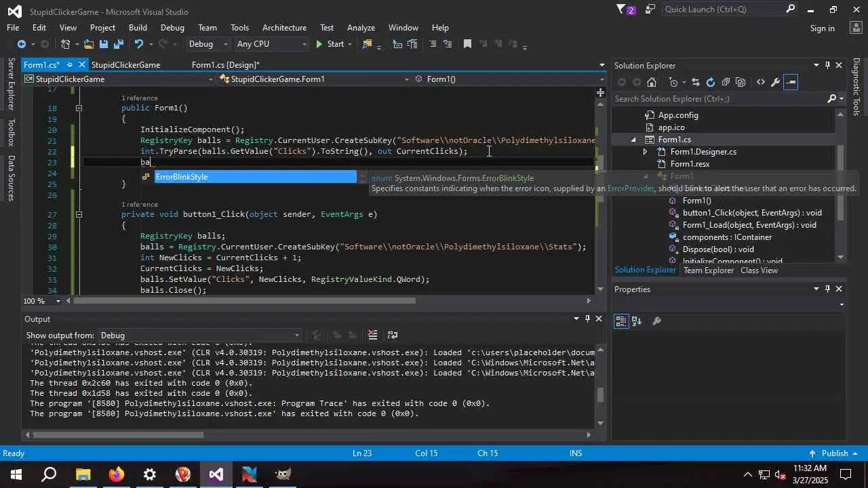Refresh the Solution Explorer
This screenshot has width=868, height=488.
tap(710, 82)
